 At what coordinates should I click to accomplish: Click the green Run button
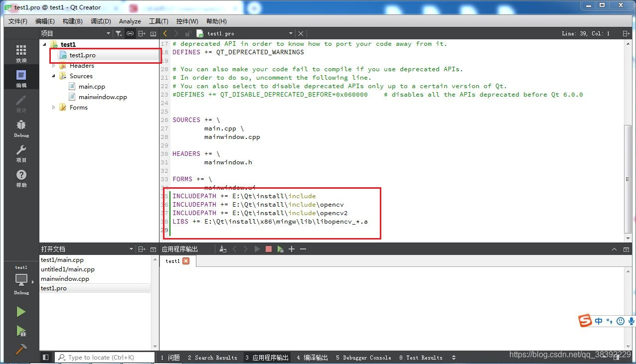pyautogui.click(x=21, y=312)
